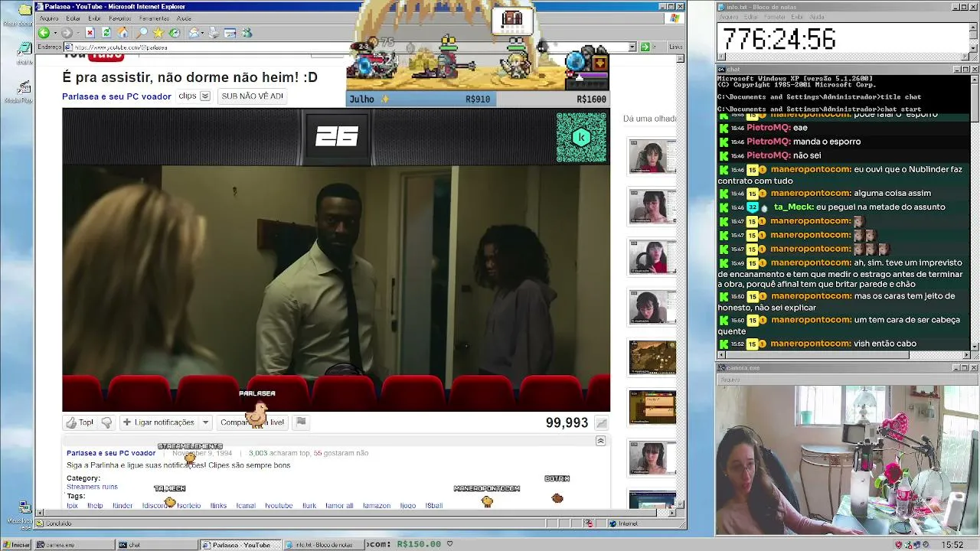Click the chat window icon in its title bar

[721, 70]
